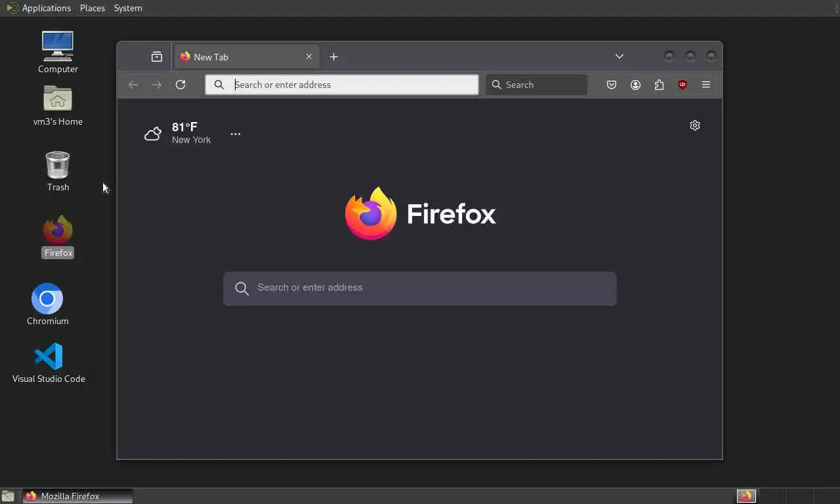Click the magnifier icon in toolbar address bar
The height and width of the screenshot is (504, 840).
pos(219,85)
